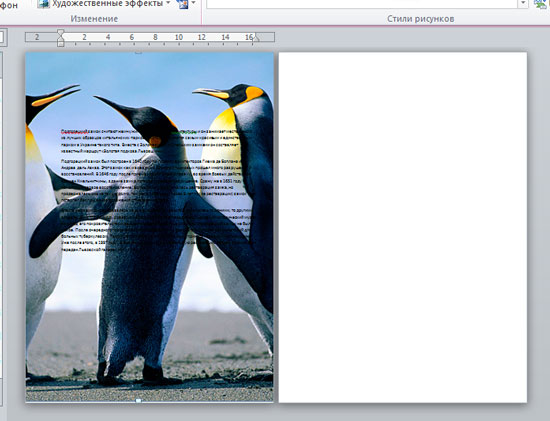This screenshot has height=421, width=550.
Task: Click the bottom middle image sizing handle
Action: click(138, 400)
